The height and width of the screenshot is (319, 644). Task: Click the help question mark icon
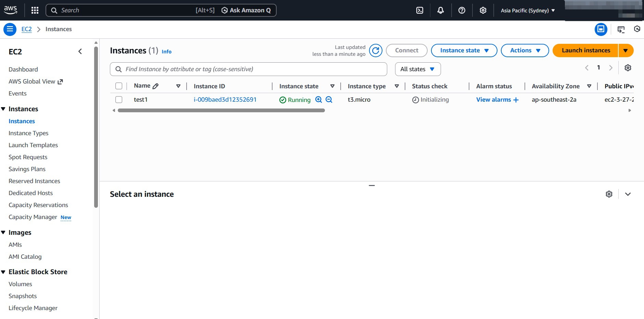[462, 10]
